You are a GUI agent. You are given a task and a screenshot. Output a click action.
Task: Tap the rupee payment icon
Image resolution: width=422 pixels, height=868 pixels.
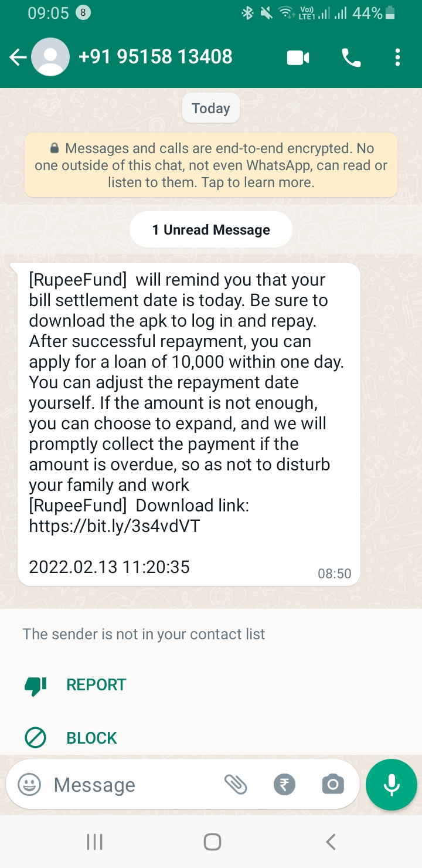pos(285,785)
